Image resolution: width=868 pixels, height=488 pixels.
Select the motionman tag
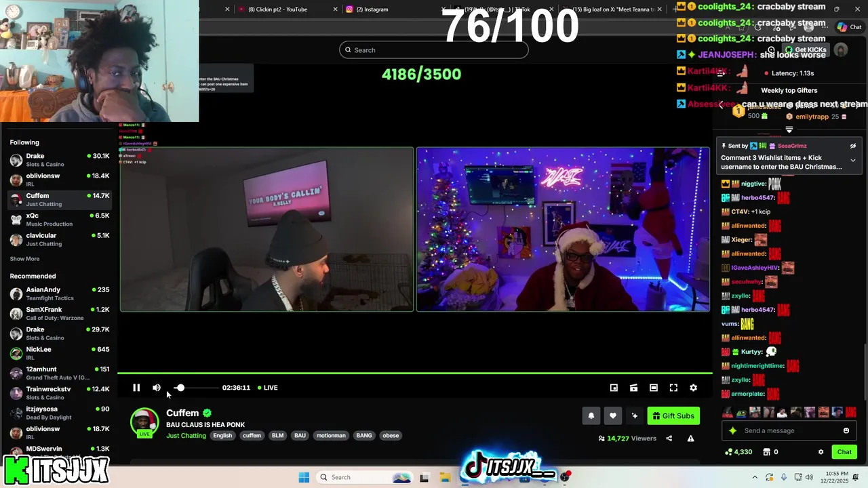click(331, 436)
